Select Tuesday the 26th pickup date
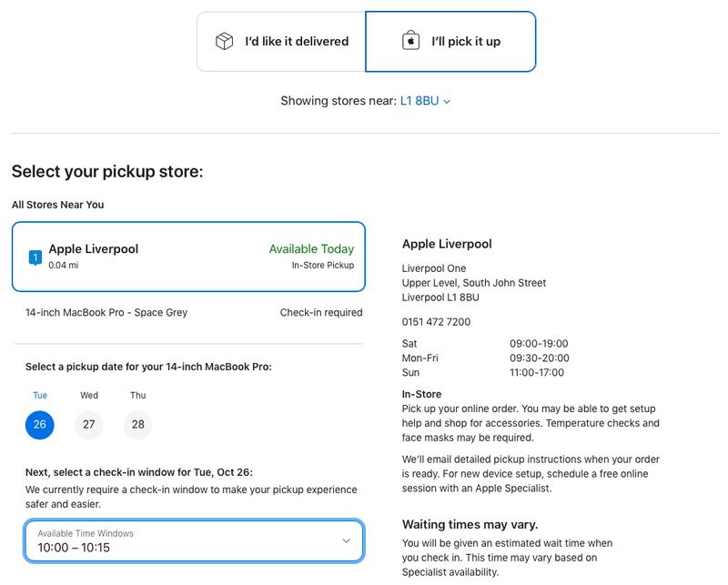The height and width of the screenshot is (585, 728). click(39, 424)
